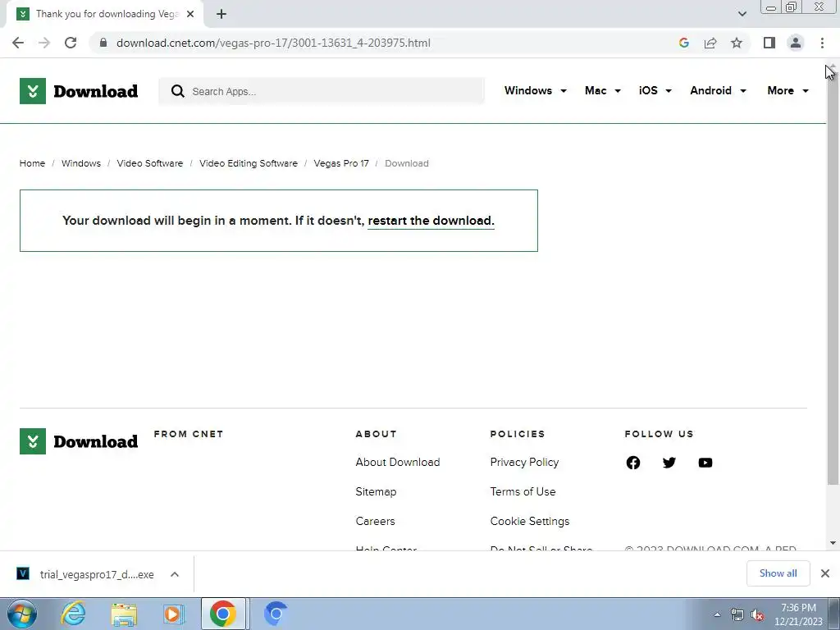Screen dimensions: 840x630
Task: Open the Privacy Policy link
Action: point(524,463)
